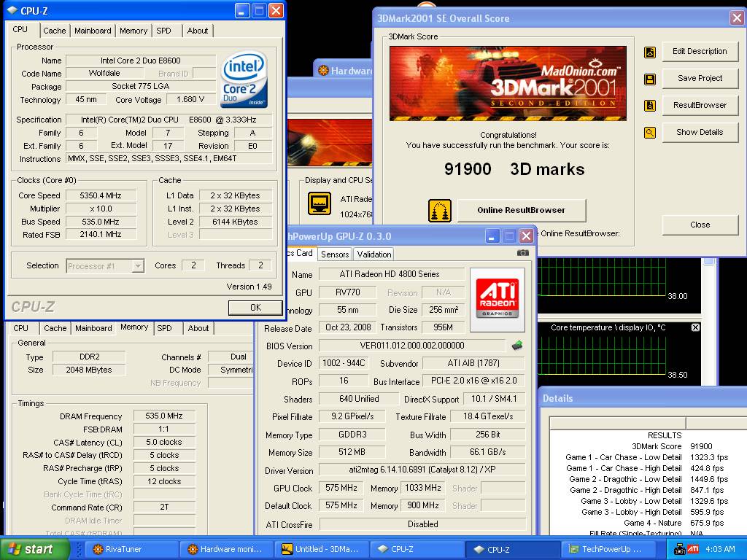
Task: Click the Driver Version field in GPU-Z
Action: tap(422, 470)
